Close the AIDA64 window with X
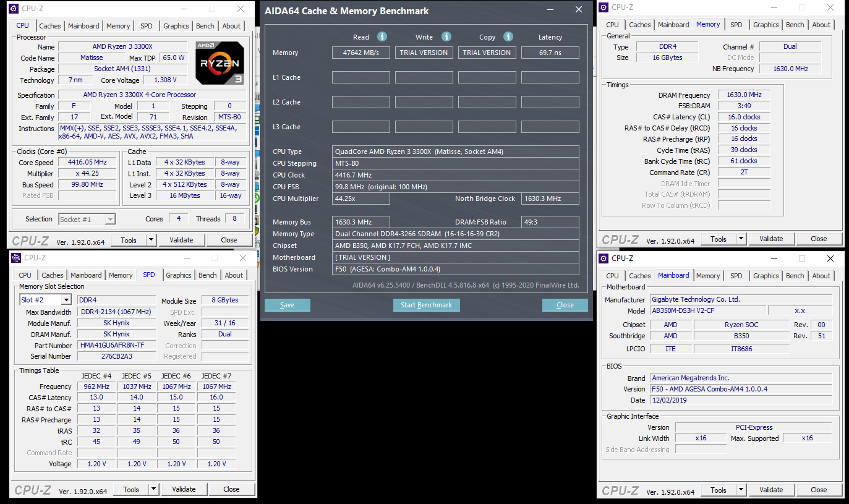 pos(579,9)
